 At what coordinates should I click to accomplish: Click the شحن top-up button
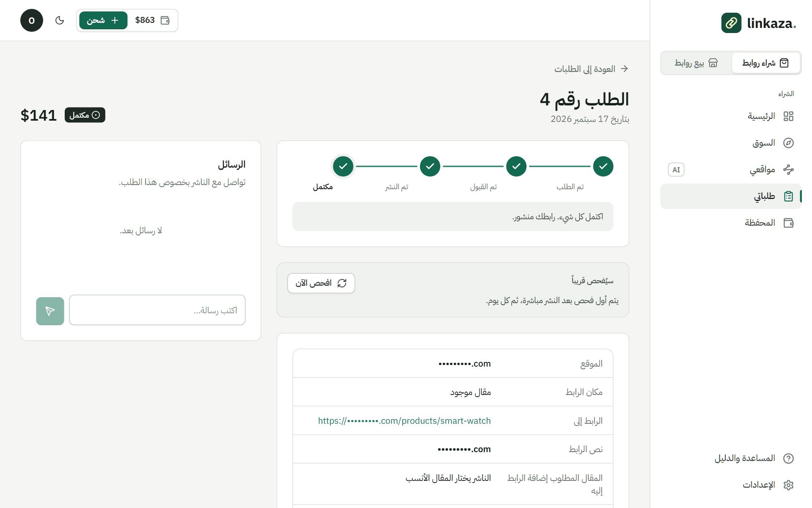tap(103, 20)
